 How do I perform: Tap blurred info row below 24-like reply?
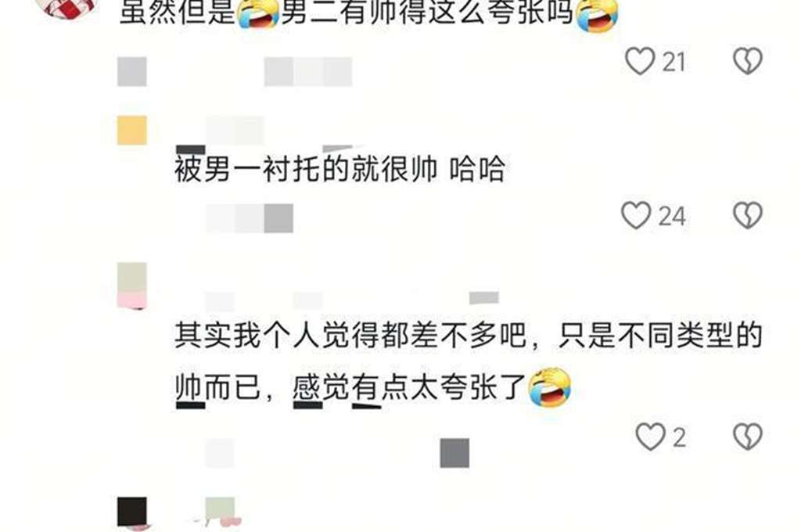click(x=250, y=217)
